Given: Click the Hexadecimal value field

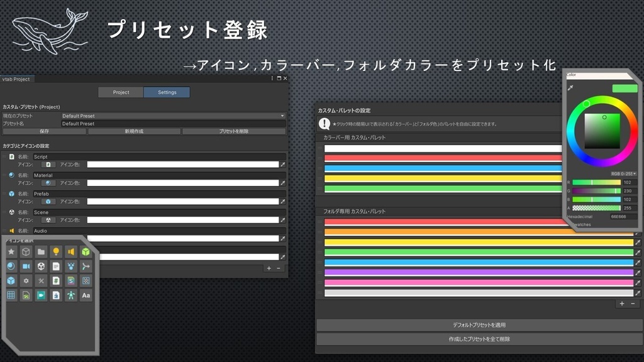Looking at the screenshot, I should pyautogui.click(x=623, y=217).
